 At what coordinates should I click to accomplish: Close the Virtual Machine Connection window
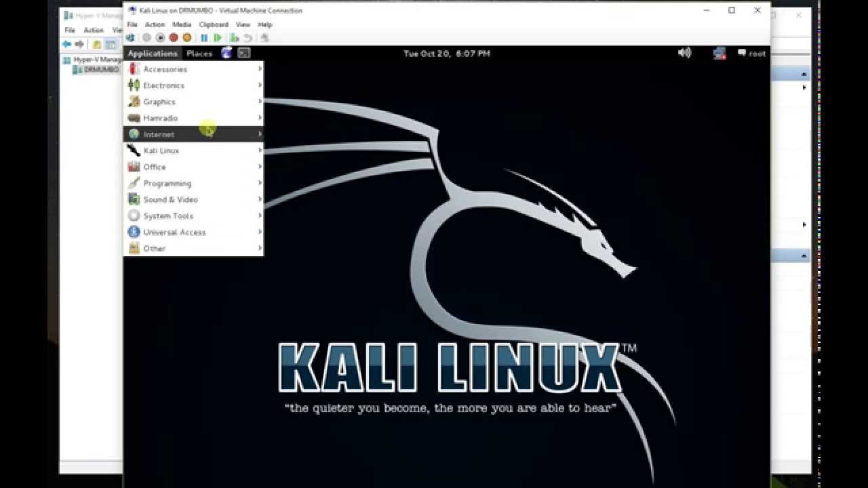757,10
